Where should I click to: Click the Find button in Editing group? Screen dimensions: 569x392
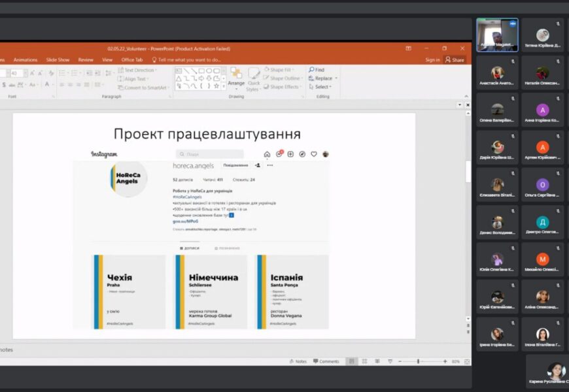pos(317,70)
